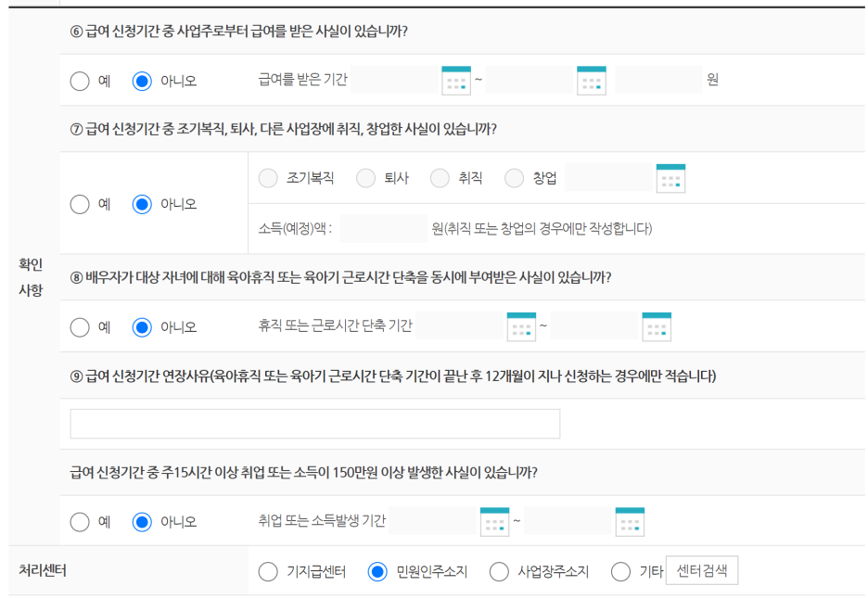Select 아니오 for question ⑦ 조기복직, 퇴사
Image resolution: width=868 pixels, height=599 pixels.
click(142, 204)
